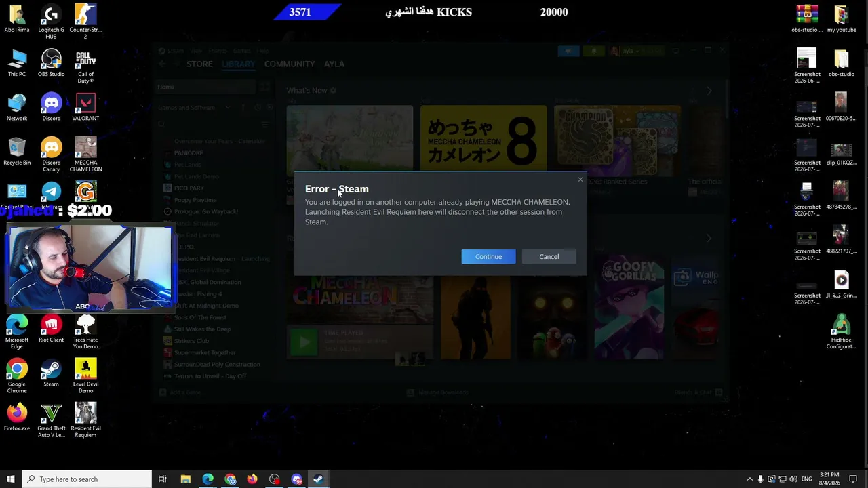Open the my youtube desktop folder
Image resolution: width=868 pixels, height=488 pixels.
click(x=841, y=19)
